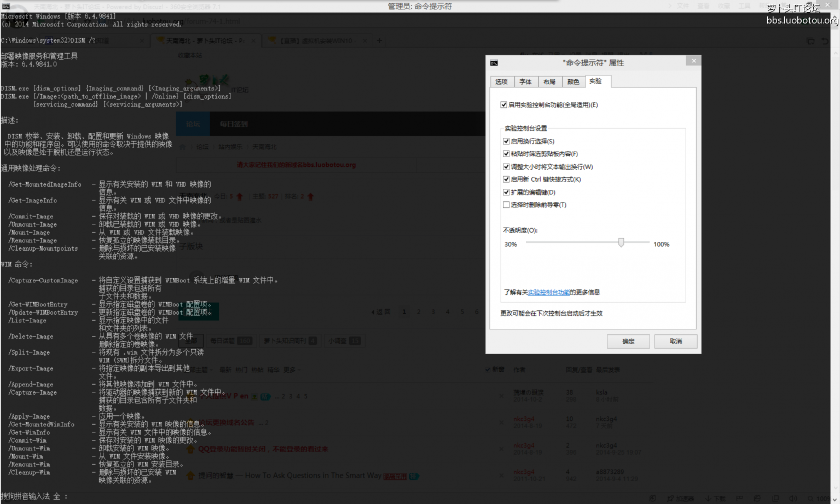Sort forum threads by 热门
The image size is (840, 504).
coord(241,370)
